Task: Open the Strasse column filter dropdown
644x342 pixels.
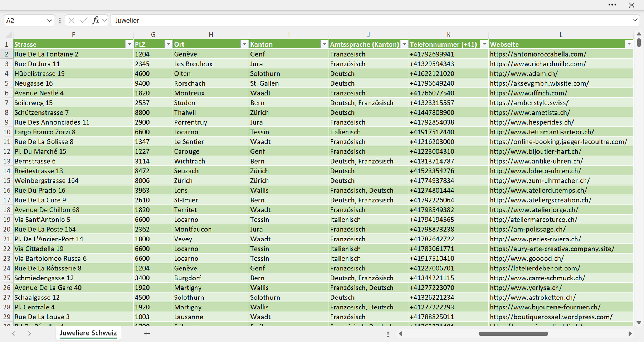Action: tap(129, 44)
